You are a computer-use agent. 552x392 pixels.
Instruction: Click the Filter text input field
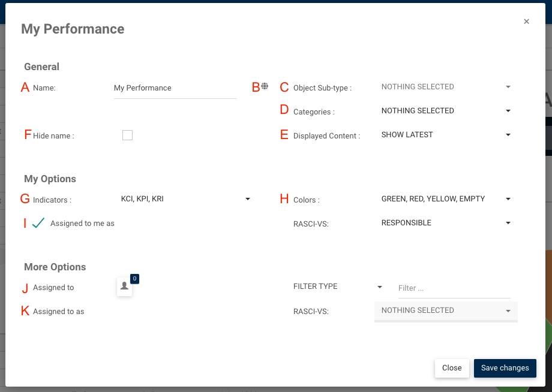coord(454,288)
